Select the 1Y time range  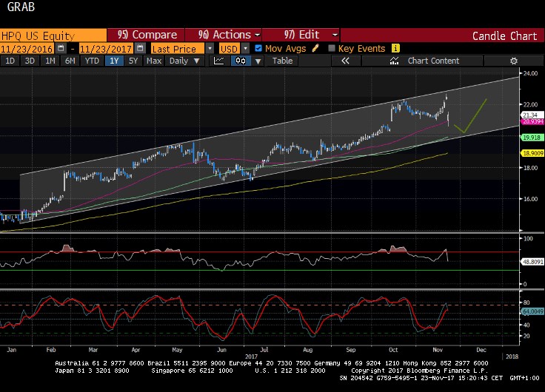coord(114,61)
